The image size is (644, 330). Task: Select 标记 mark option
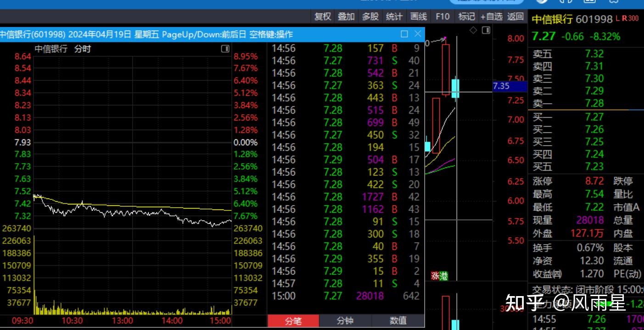467,16
